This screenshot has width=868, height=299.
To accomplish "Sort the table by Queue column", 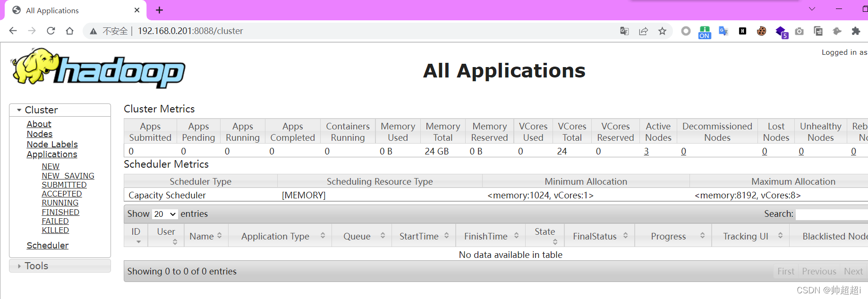I will click(x=362, y=236).
